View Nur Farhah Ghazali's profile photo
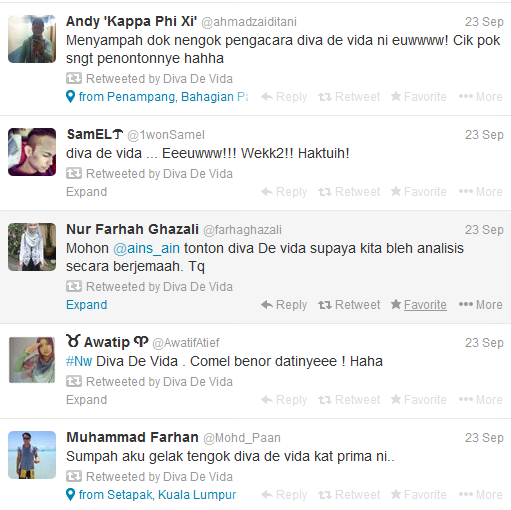This screenshot has width=511, height=510. 32,247
